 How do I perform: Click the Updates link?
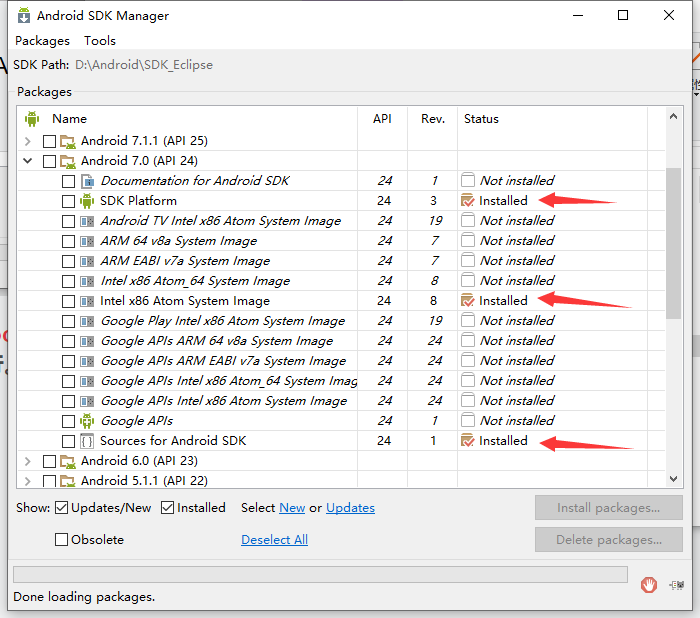click(x=350, y=508)
